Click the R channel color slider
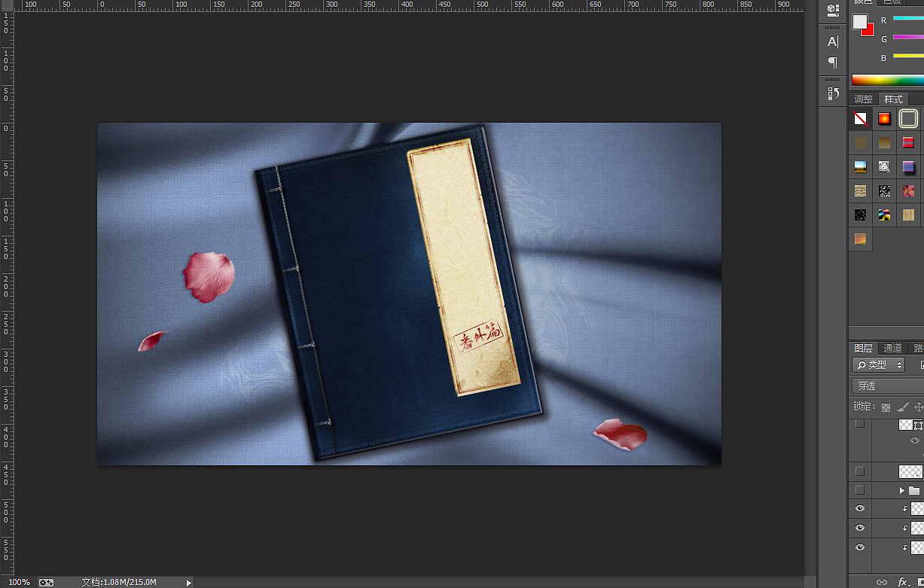 (908, 18)
